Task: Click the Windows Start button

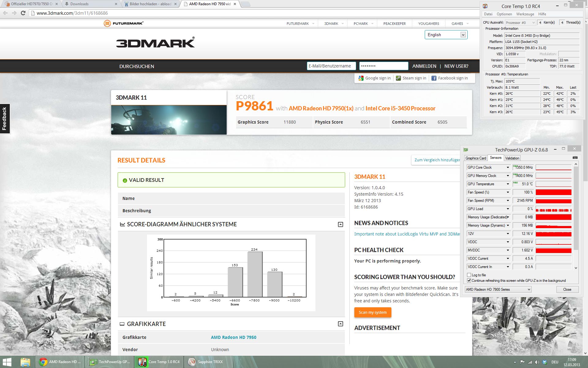Action: point(7,362)
